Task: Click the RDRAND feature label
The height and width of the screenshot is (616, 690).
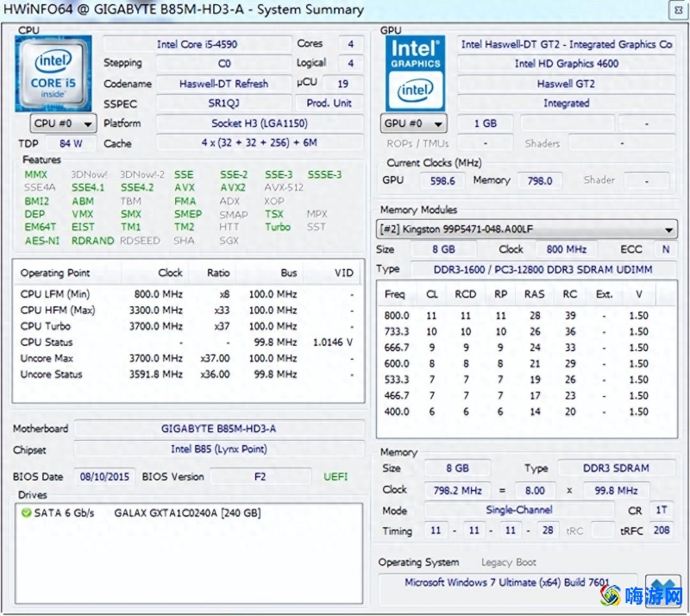Action: (93, 241)
